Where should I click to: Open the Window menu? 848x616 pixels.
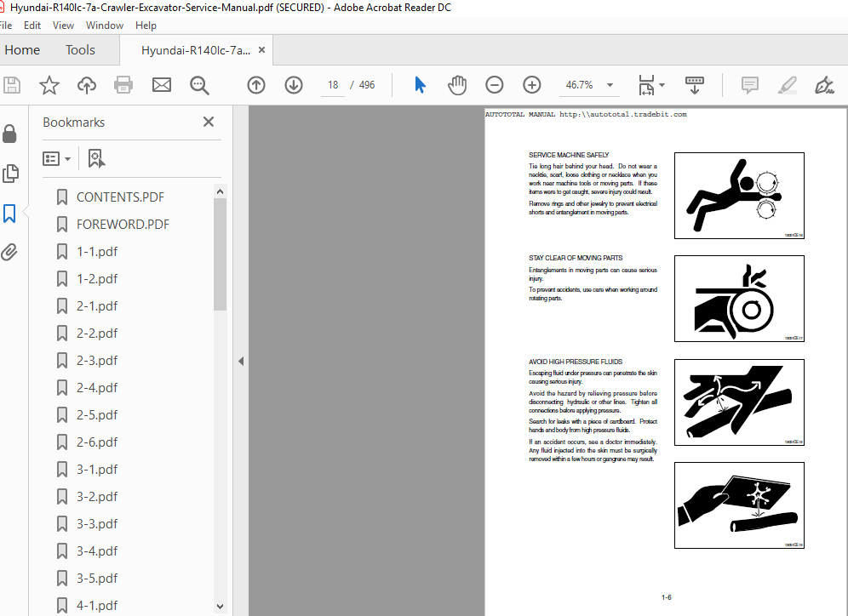105,26
